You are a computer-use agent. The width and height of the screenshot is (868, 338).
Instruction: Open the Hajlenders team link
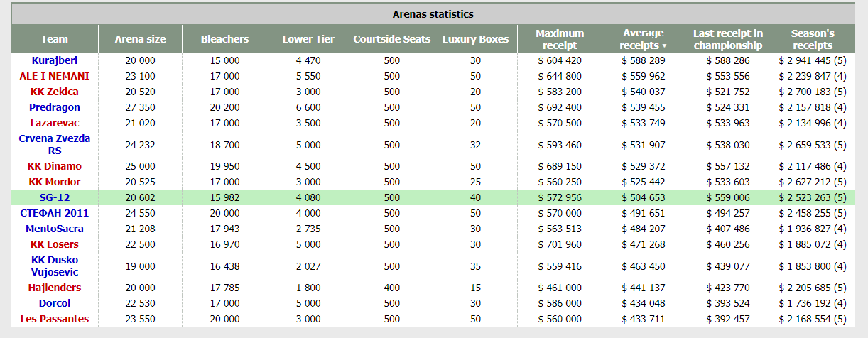(x=55, y=288)
